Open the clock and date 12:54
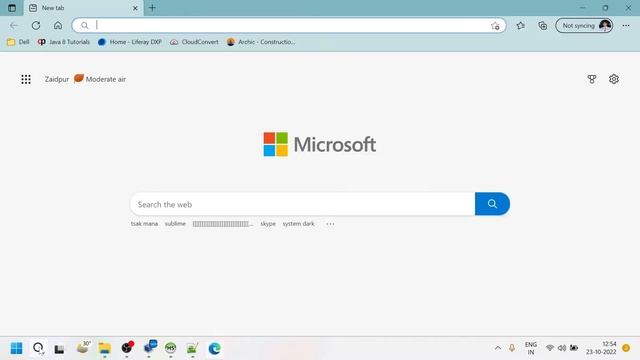640x360 pixels. pyautogui.click(x=601, y=348)
